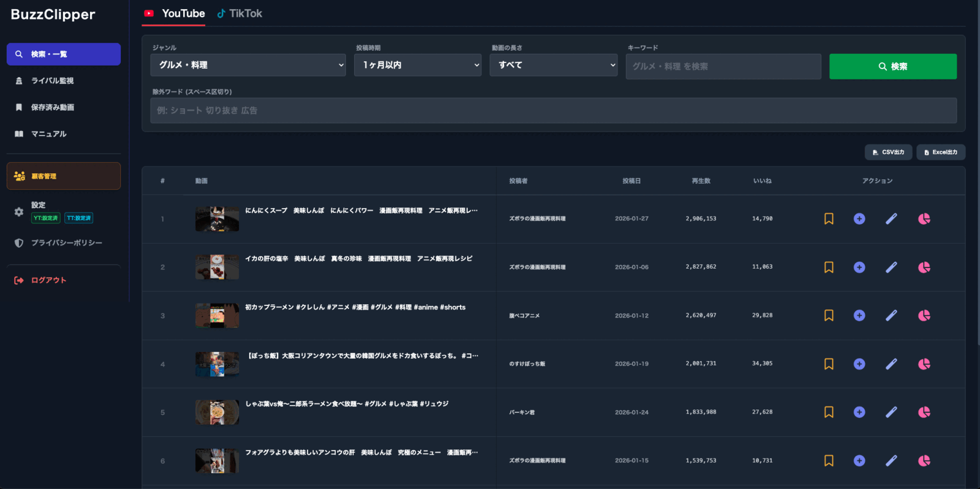Open ライバル監視 in the sidebar
The height and width of the screenshot is (489, 980).
pyautogui.click(x=64, y=81)
